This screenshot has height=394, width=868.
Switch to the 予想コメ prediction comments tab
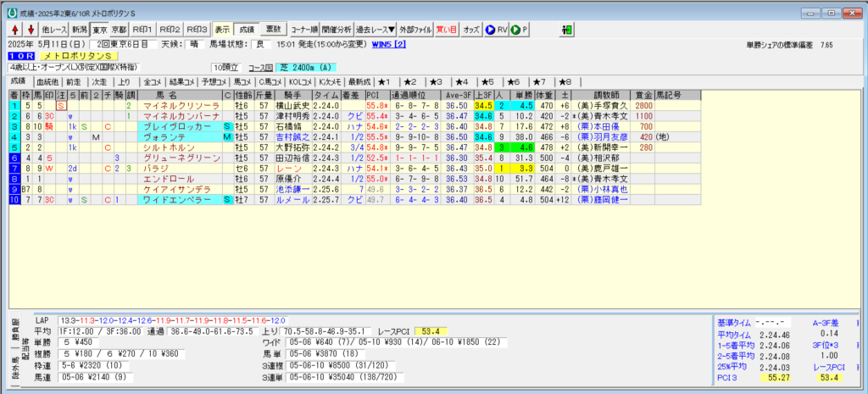coord(213,82)
